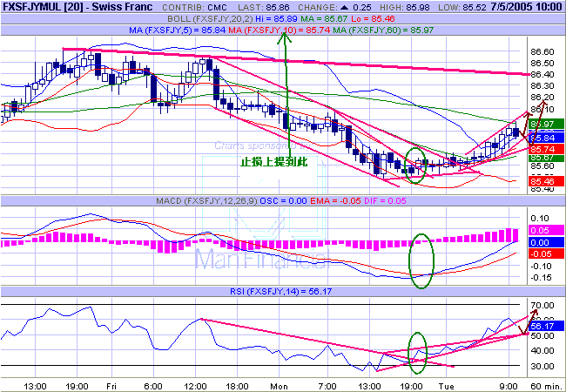Click the 86.50 price axis label
This screenshot has width=566, height=392.
tap(542, 64)
